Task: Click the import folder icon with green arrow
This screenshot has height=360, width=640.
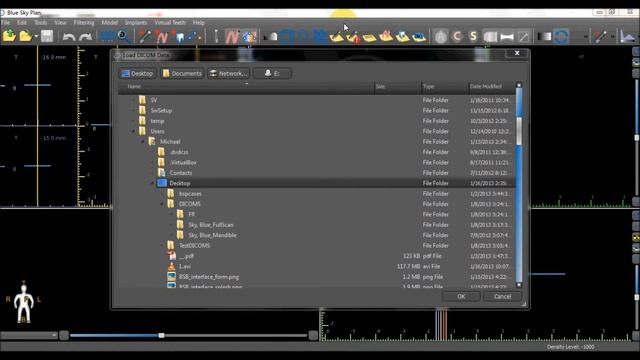Action: point(9,36)
